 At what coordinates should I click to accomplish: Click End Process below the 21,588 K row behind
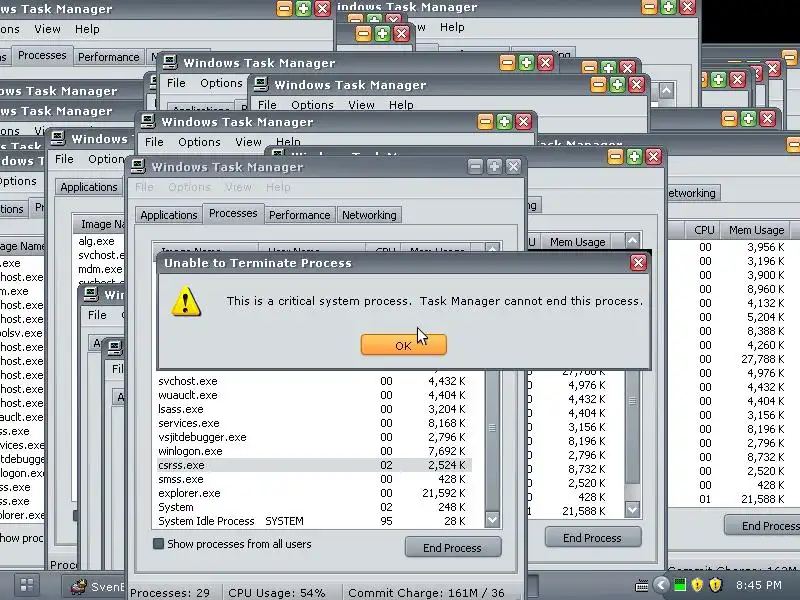point(592,538)
